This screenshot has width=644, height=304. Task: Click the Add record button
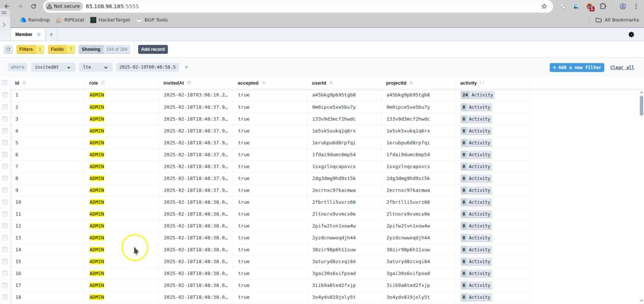(153, 49)
